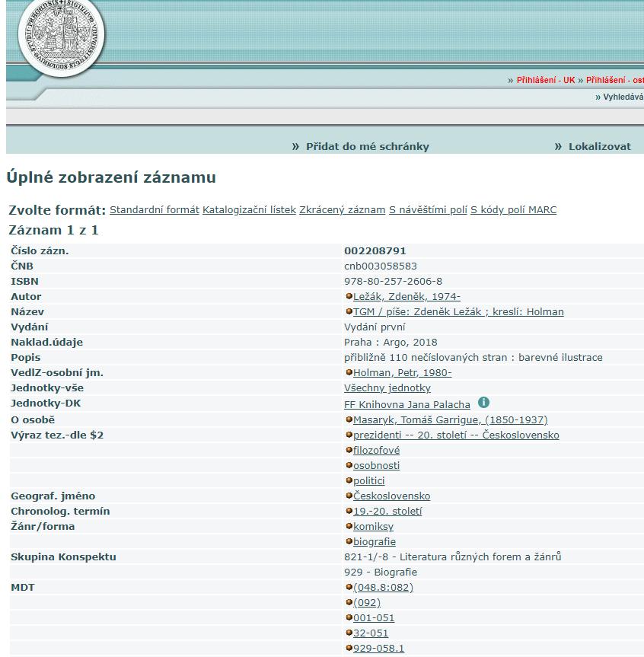The height and width of the screenshot is (657, 644).
Task: Click the bullet icon before Holman, Petr
Action: (349, 372)
